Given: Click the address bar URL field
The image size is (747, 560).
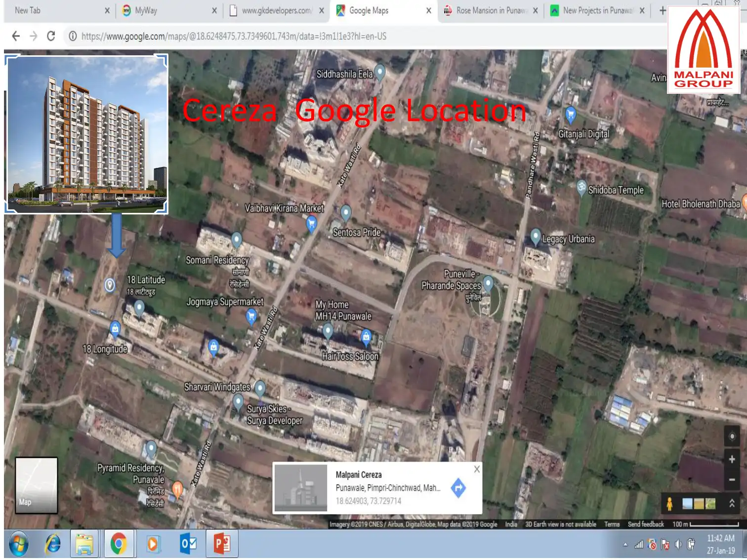Looking at the screenshot, I should click(346, 36).
